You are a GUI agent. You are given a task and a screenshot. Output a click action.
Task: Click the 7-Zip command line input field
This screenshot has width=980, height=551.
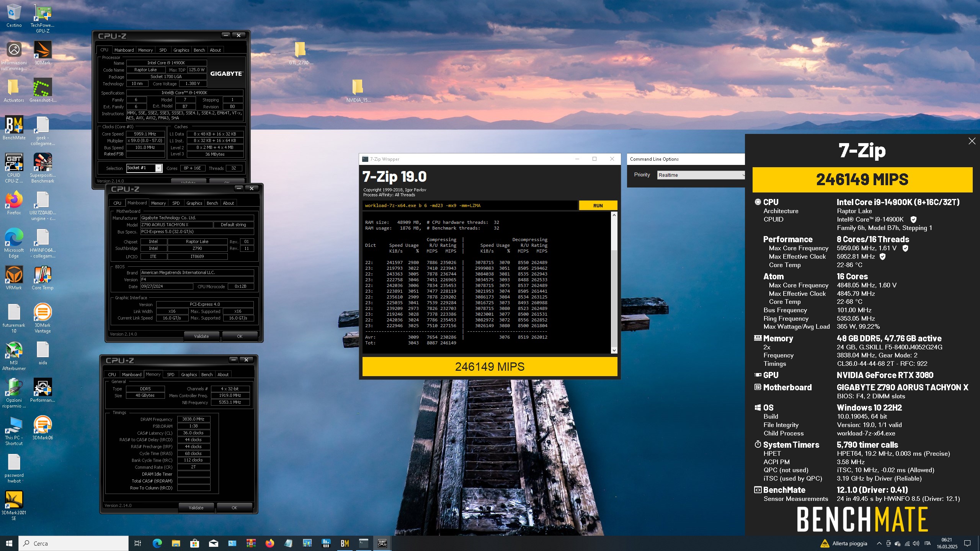[x=470, y=205]
